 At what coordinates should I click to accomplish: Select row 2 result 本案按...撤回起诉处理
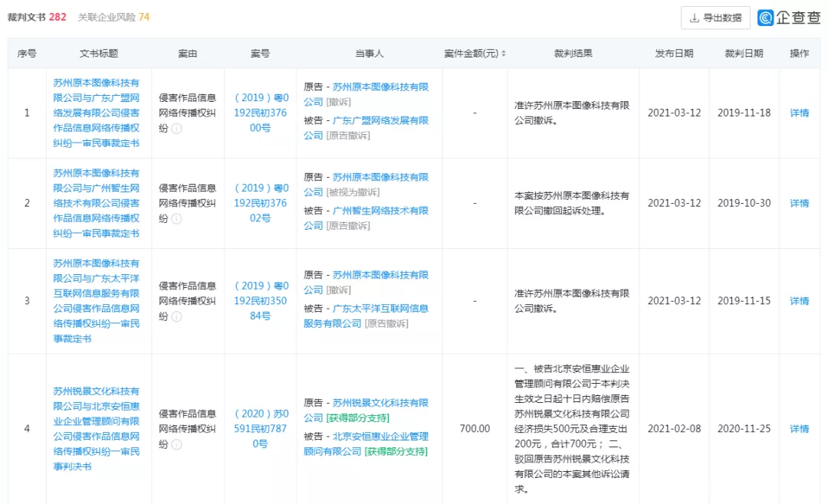(x=572, y=203)
